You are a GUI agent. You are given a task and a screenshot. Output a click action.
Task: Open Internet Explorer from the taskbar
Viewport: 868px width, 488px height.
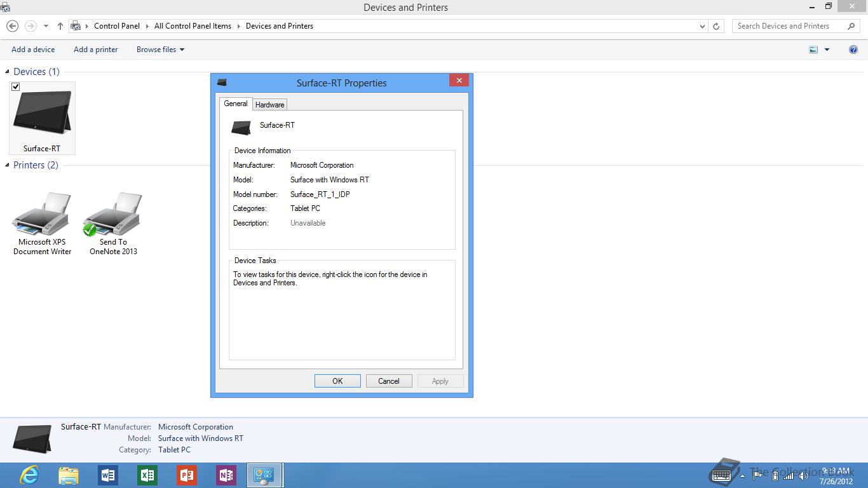tap(29, 475)
